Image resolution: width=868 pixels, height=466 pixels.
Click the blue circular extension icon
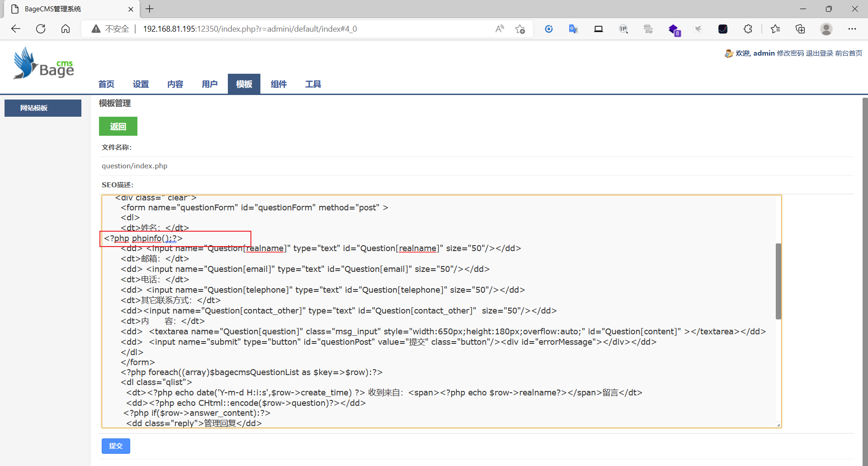549,29
